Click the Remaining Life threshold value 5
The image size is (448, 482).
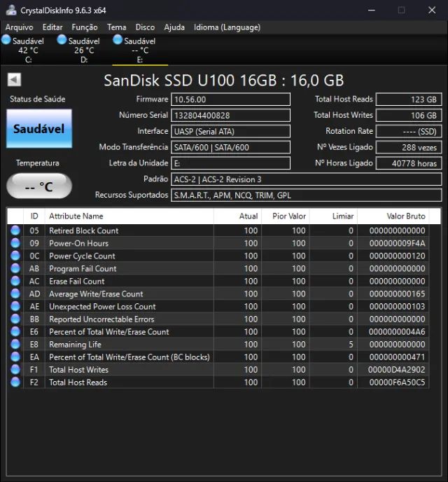351,344
